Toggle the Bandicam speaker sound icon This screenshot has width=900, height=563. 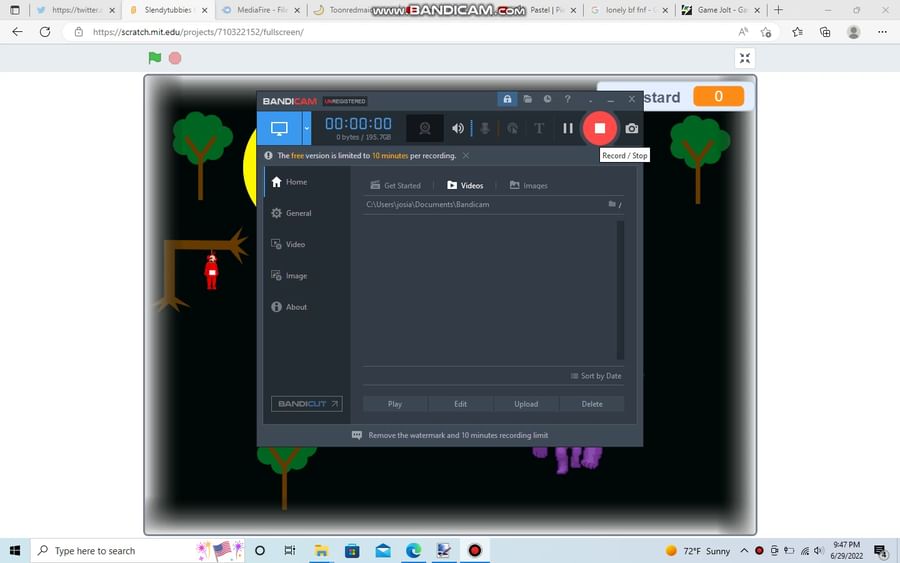(x=457, y=128)
